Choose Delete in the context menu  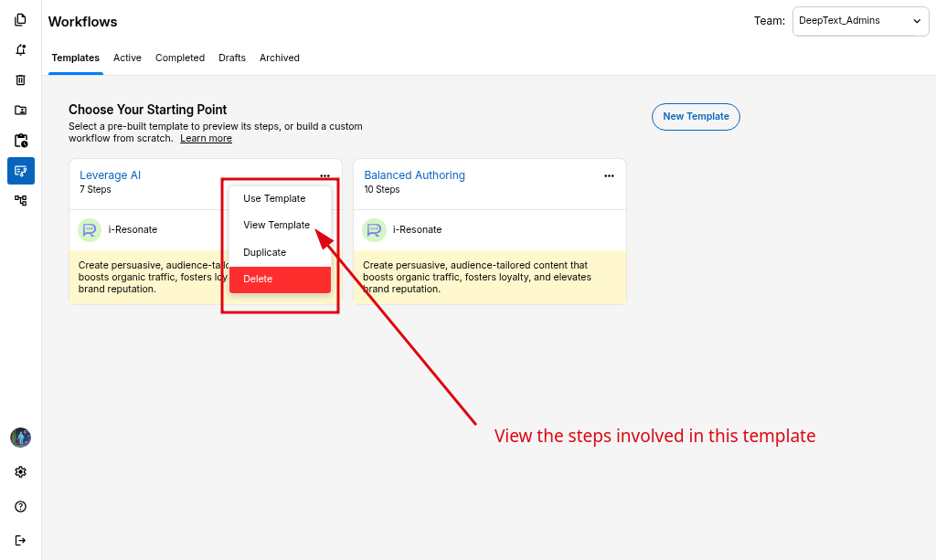tap(280, 279)
